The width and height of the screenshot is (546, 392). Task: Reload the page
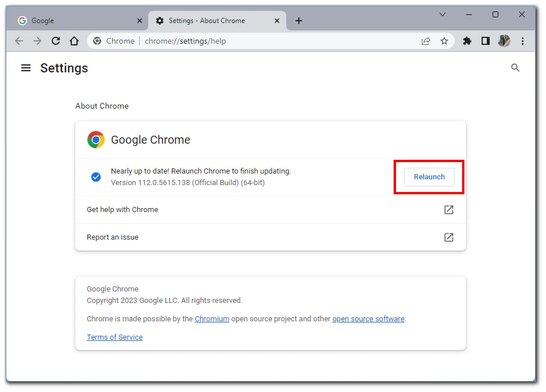56,41
